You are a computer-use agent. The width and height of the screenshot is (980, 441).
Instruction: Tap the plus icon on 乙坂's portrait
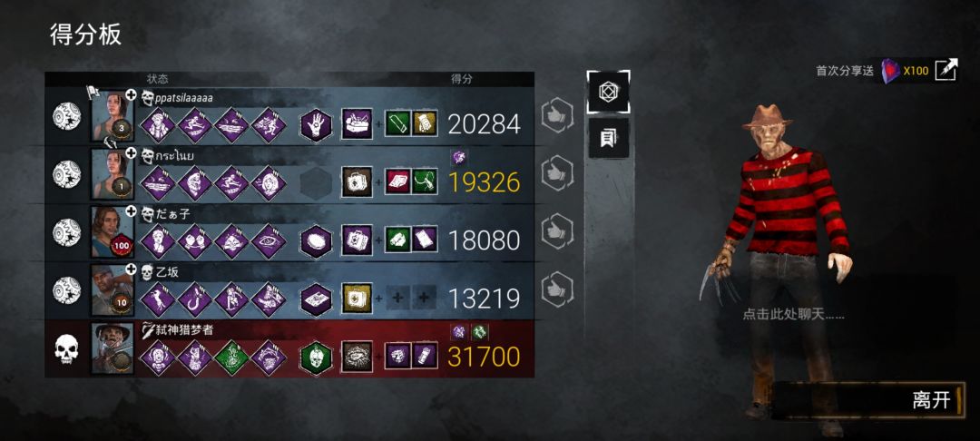131,269
